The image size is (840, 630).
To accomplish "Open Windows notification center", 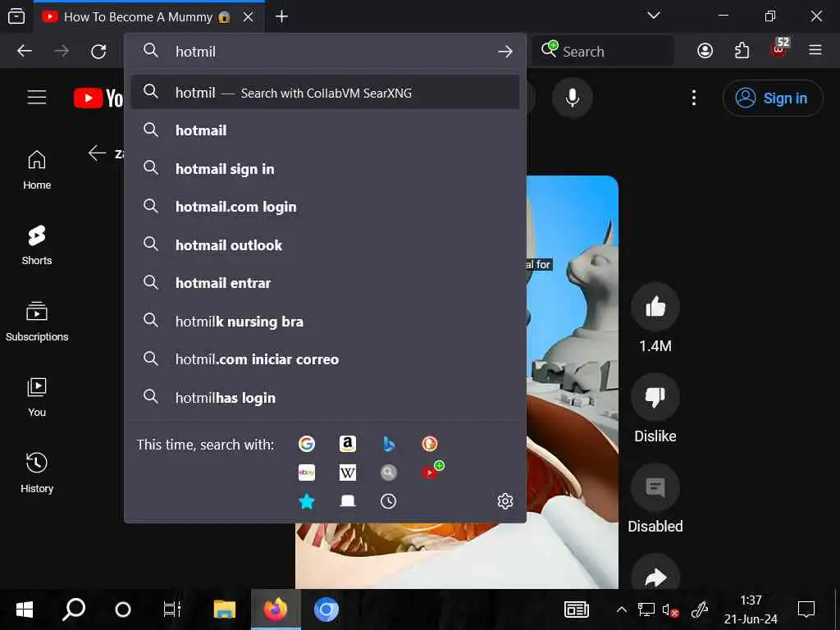I will point(806,609).
